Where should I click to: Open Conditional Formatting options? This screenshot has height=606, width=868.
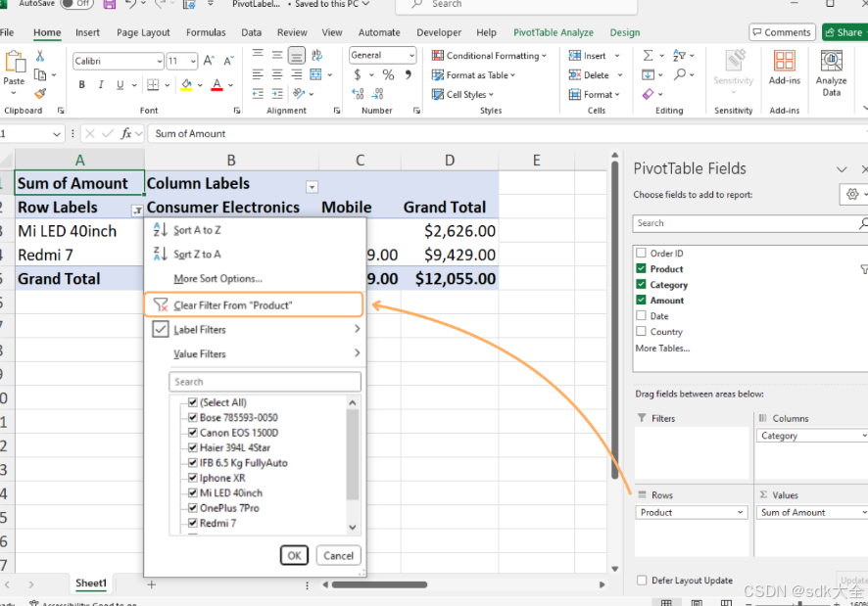[490, 55]
